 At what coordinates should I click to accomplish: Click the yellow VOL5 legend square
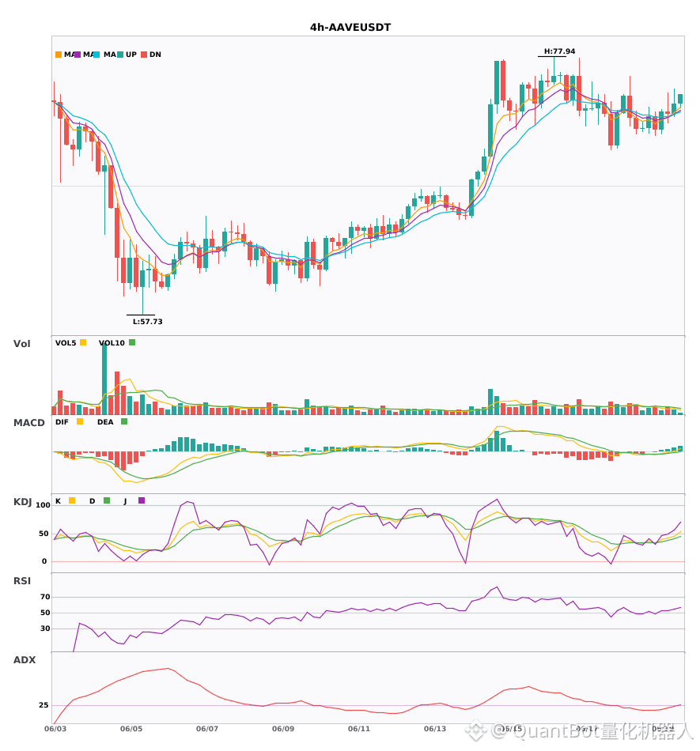83,342
